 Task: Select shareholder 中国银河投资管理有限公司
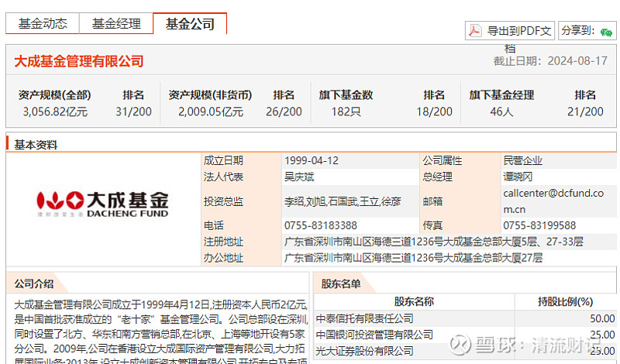click(374, 335)
